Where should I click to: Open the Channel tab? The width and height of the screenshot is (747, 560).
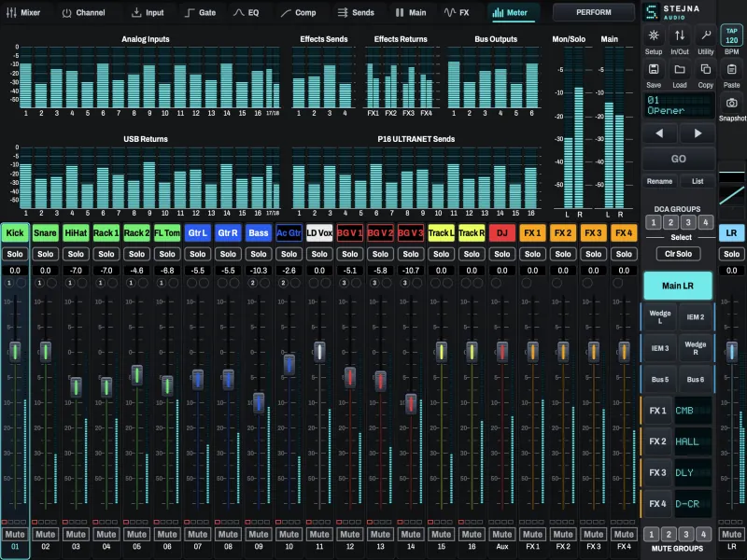[84, 12]
